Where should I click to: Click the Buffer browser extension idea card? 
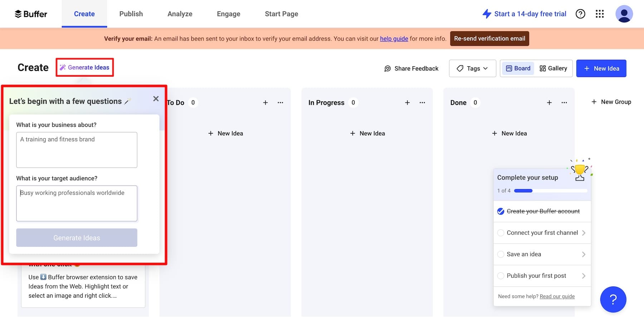83,286
